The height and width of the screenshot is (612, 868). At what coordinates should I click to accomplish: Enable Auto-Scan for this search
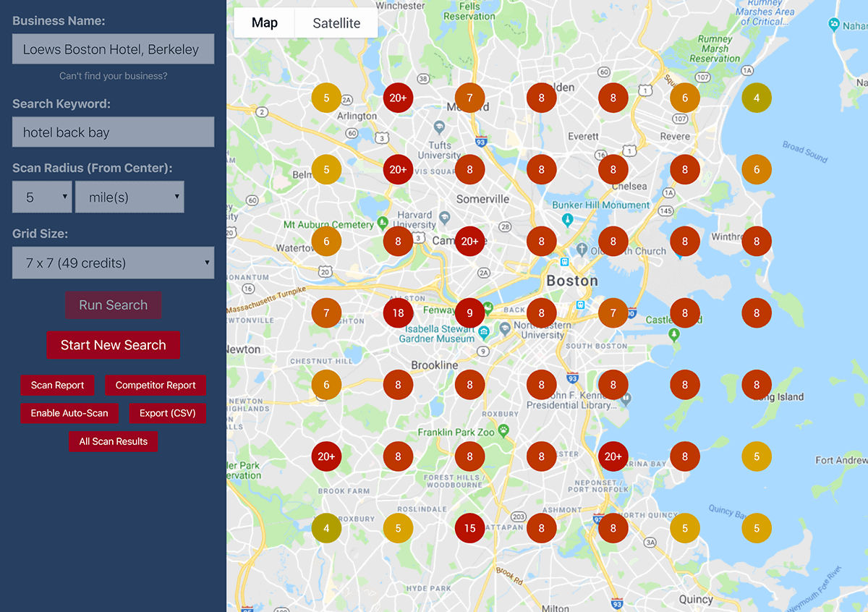click(69, 413)
